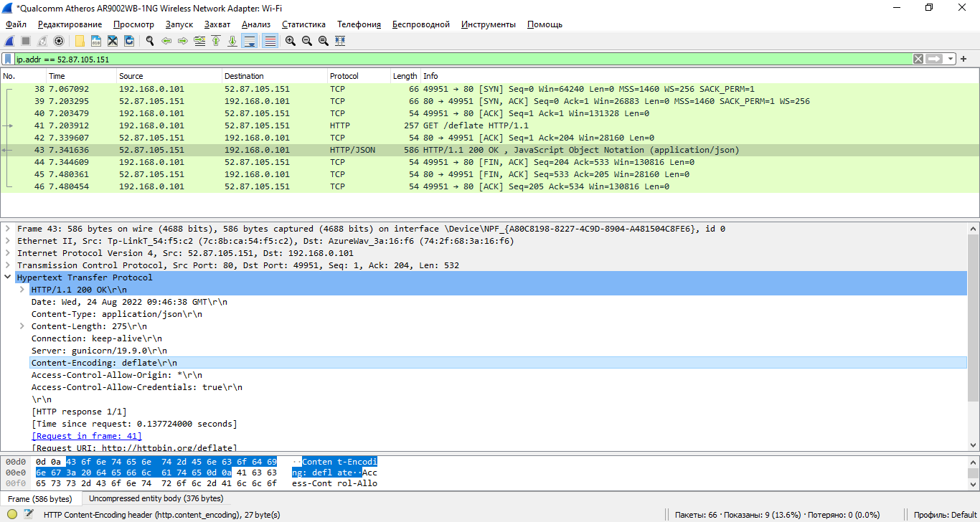This screenshot has height=522, width=980.
Task: Reset text to normal size
Action: 324,41
